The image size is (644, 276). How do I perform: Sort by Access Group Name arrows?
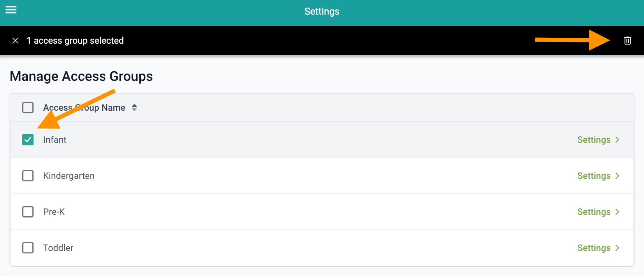134,108
